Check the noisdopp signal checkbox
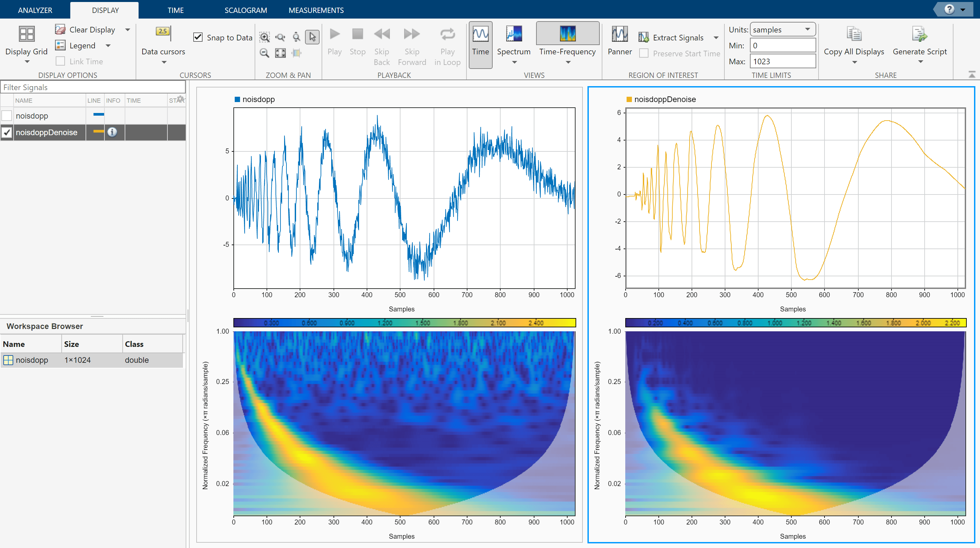This screenshot has height=548, width=980. coord(7,116)
